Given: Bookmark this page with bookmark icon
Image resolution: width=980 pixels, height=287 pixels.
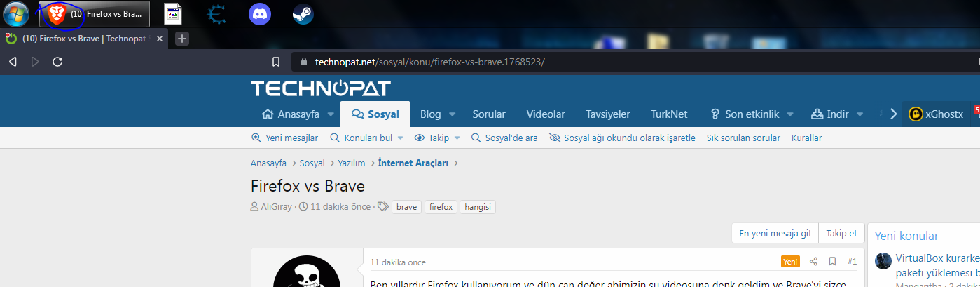Looking at the screenshot, I should [x=276, y=62].
